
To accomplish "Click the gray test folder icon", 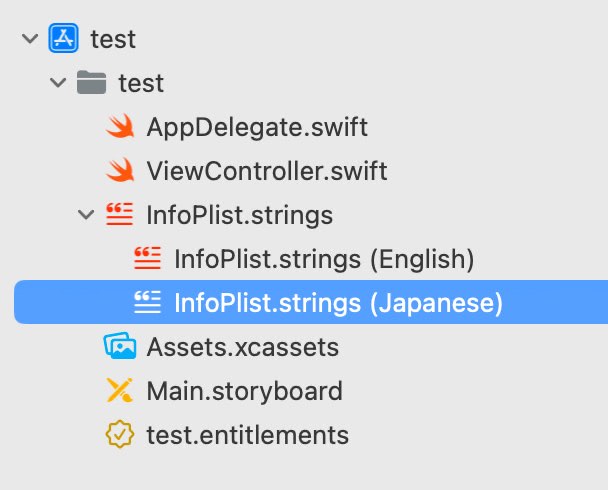I will click(92, 82).
